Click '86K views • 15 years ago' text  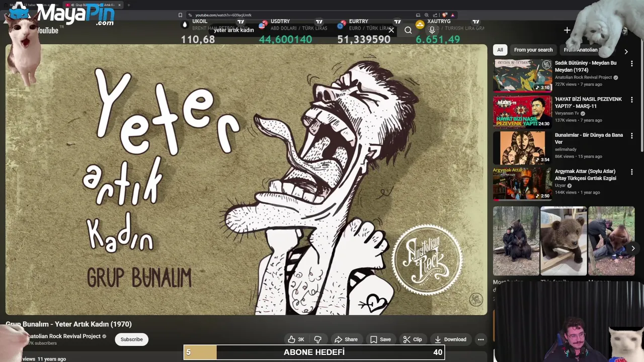(578, 156)
